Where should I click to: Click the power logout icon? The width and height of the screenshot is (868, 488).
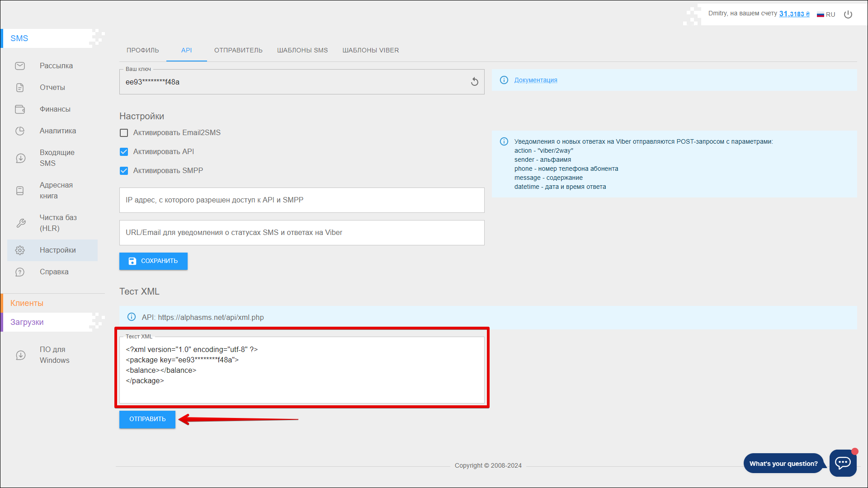pyautogui.click(x=848, y=14)
